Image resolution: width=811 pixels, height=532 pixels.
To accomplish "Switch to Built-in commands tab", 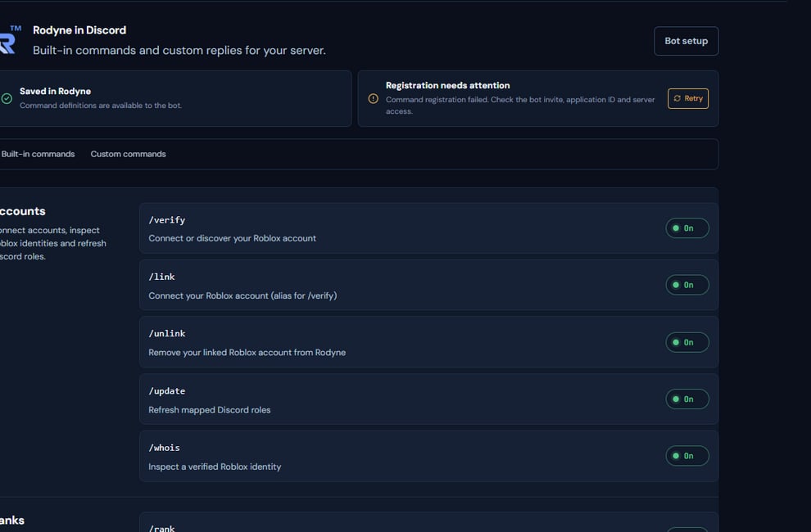I will pos(38,154).
